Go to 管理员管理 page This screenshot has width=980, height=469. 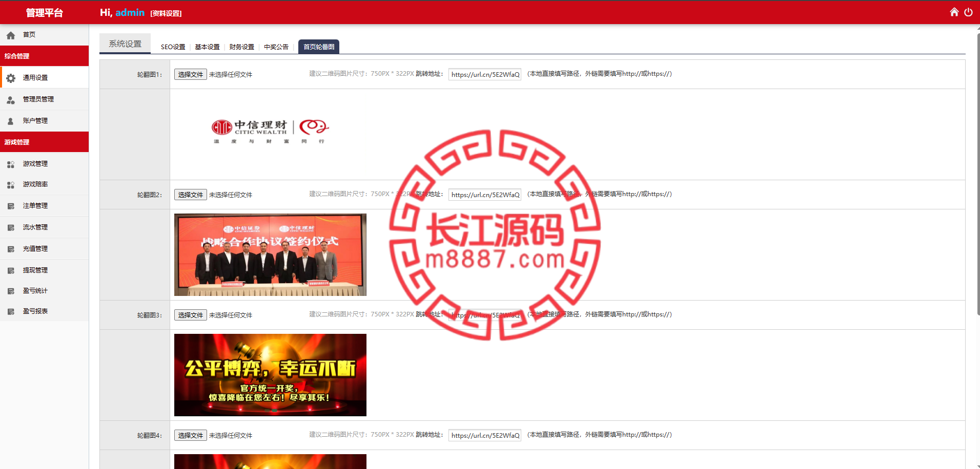tap(44, 99)
